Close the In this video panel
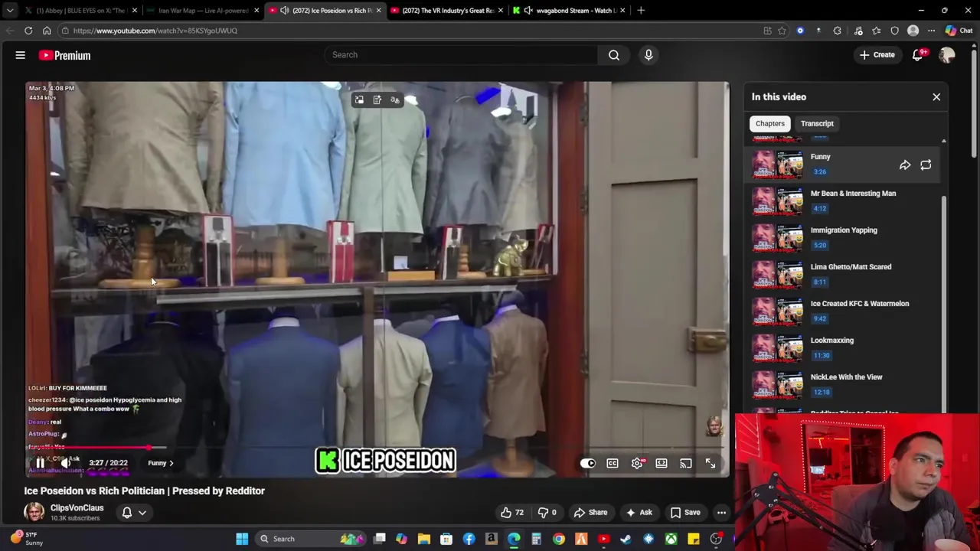This screenshot has width=980, height=551. pyautogui.click(x=936, y=97)
